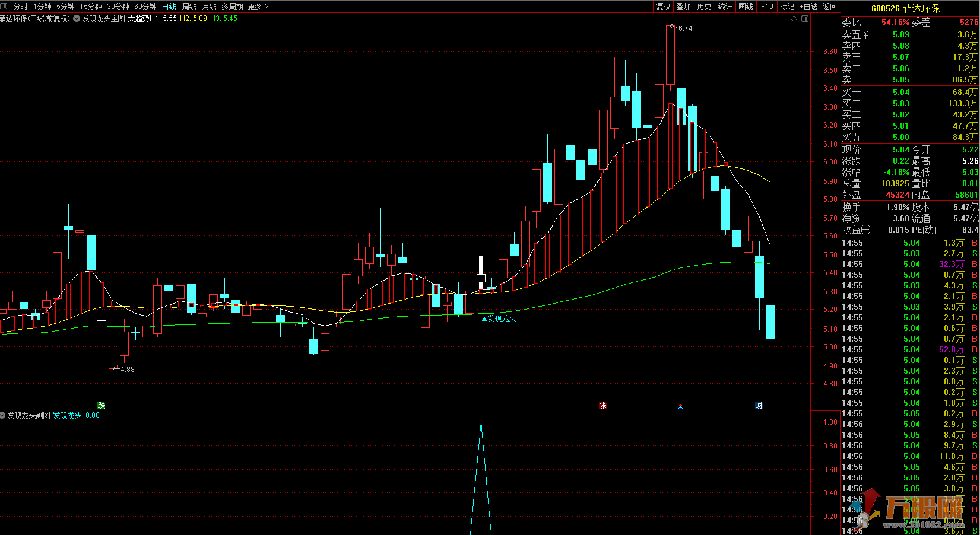Click the 外盘 value 45324
Screen dimensions: 980x535
[897, 195]
